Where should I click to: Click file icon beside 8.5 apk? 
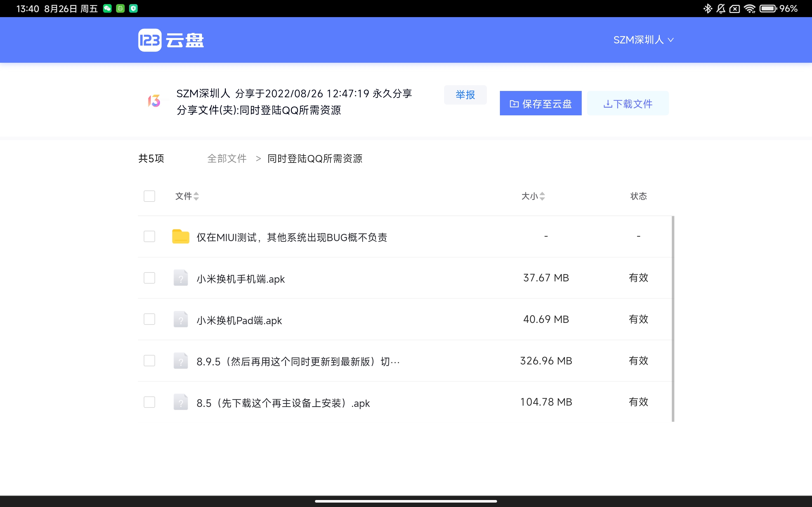tap(180, 402)
